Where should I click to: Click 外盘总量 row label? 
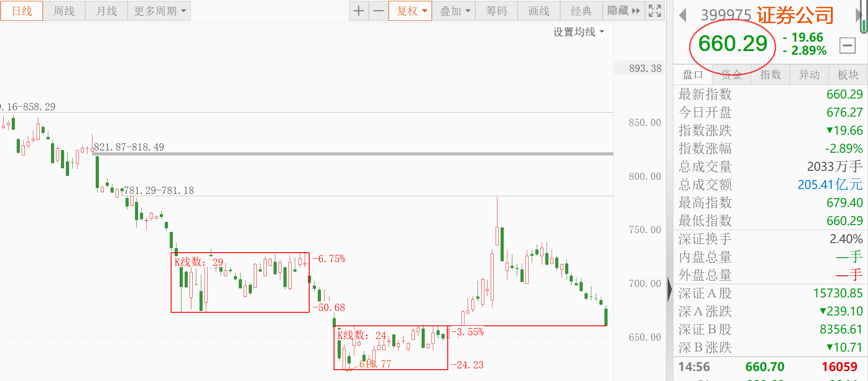[705, 275]
